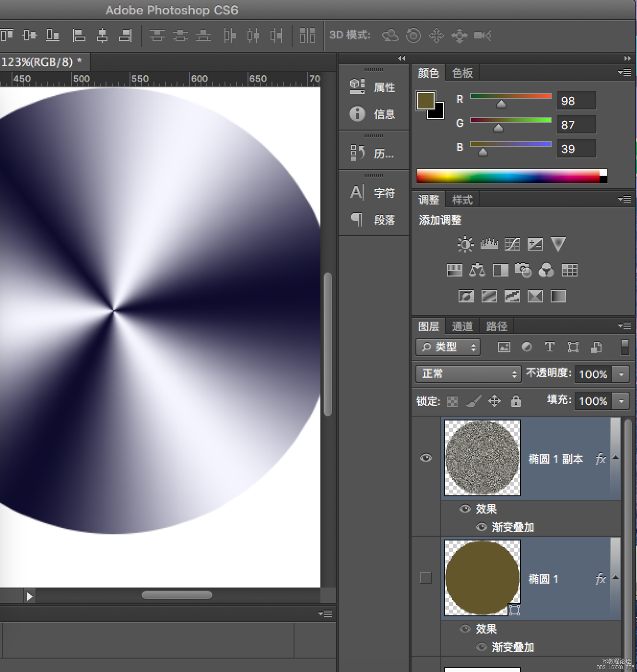Image resolution: width=637 pixels, height=672 pixels.
Task: Add a Hue/Saturation adjustment
Action: (x=454, y=270)
